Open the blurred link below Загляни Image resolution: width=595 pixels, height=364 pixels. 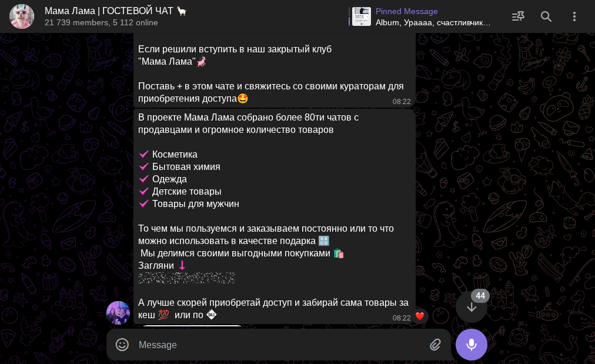(186, 278)
